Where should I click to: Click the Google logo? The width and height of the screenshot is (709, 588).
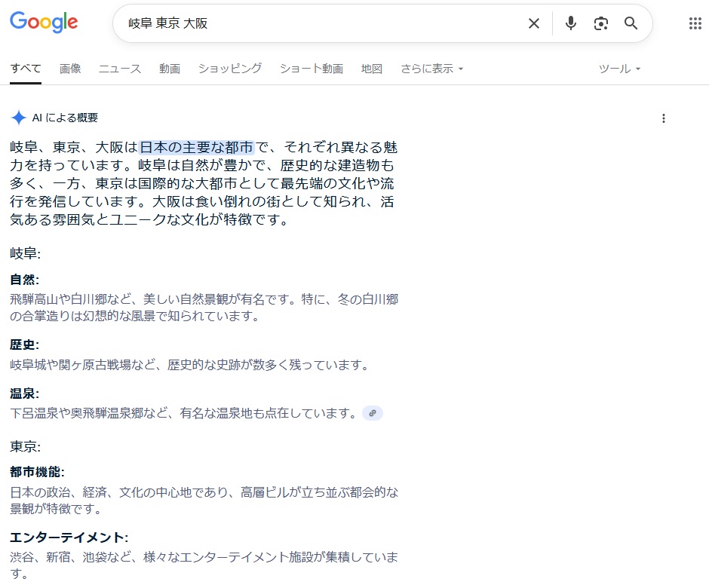click(44, 22)
